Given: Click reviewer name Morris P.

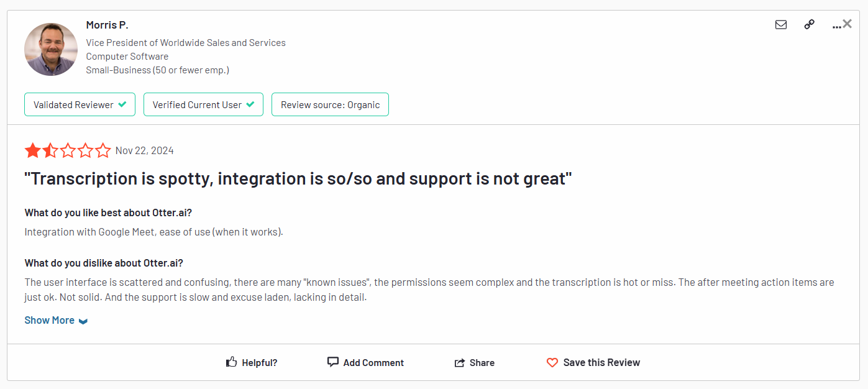Looking at the screenshot, I should (107, 25).
